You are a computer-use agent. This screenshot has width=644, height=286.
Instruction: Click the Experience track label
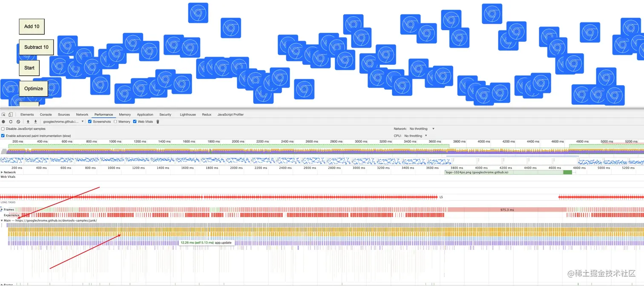(12, 215)
